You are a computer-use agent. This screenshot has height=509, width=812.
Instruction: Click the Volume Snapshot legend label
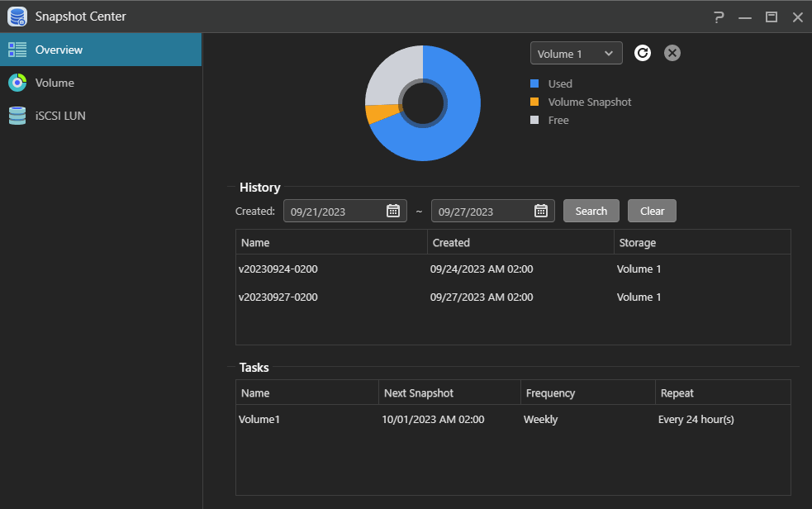[590, 102]
